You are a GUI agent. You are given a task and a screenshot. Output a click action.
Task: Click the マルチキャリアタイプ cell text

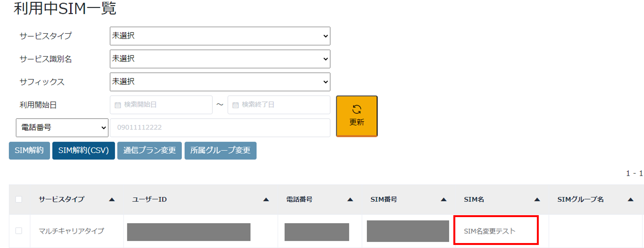click(x=71, y=231)
